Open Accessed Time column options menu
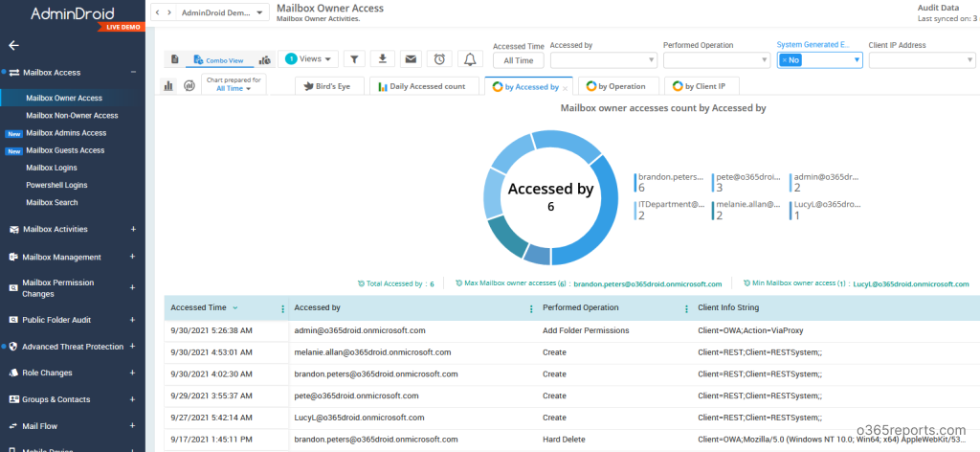The image size is (980, 452). pyautogui.click(x=282, y=308)
